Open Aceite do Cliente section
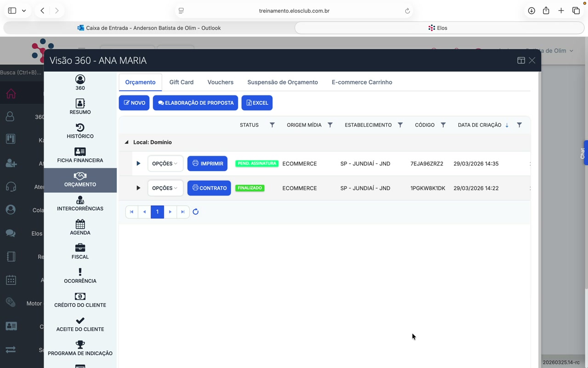 click(x=80, y=324)
